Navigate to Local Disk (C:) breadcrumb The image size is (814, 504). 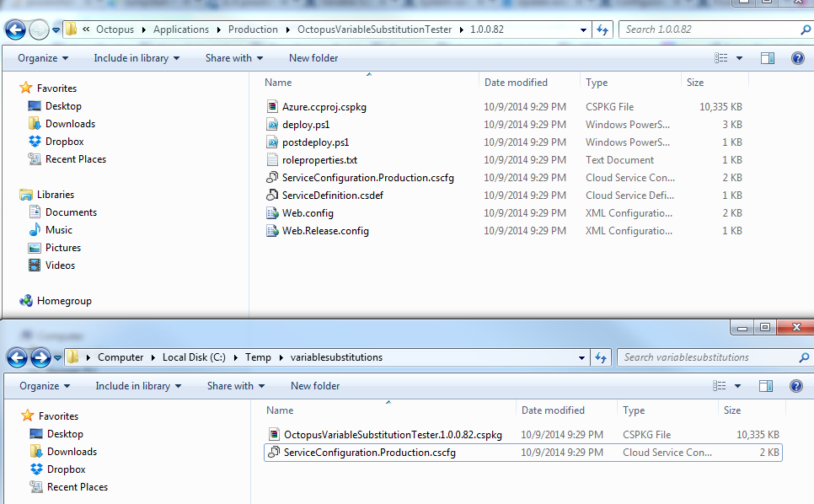click(194, 357)
